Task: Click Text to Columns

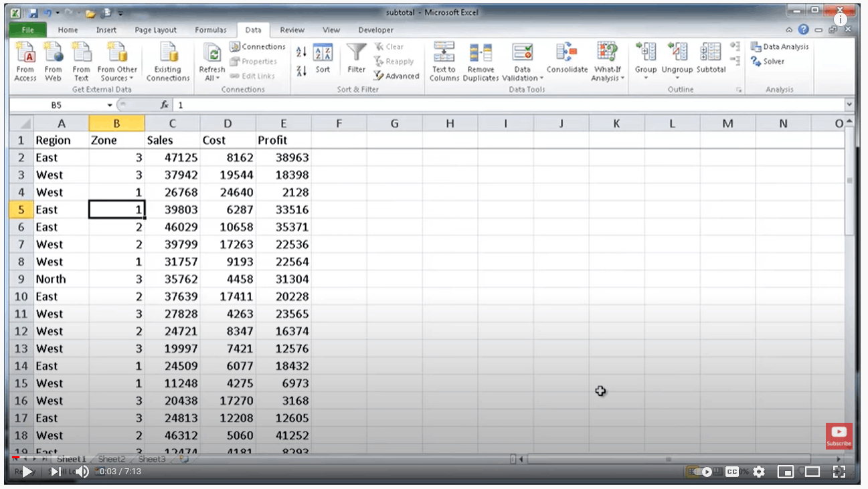Action: (x=444, y=62)
